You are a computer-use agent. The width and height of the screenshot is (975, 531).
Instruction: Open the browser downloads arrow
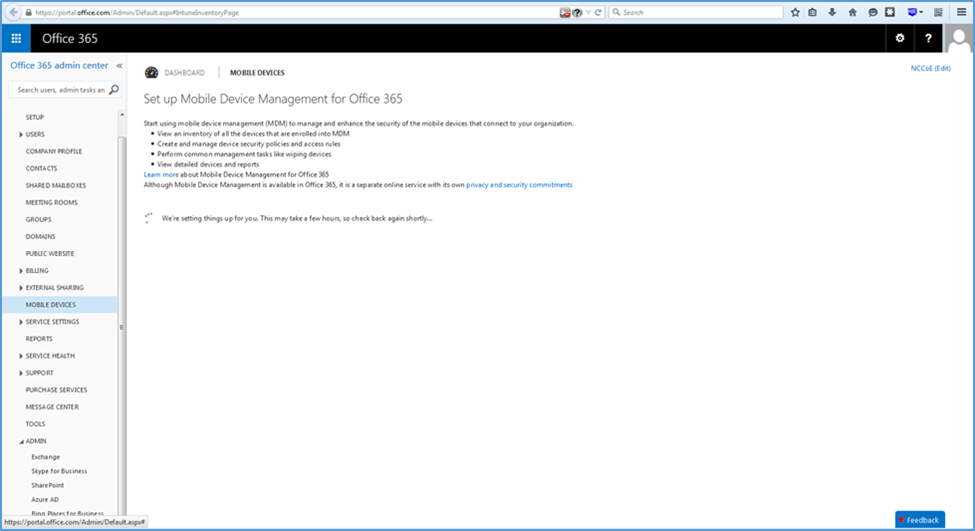click(x=833, y=12)
